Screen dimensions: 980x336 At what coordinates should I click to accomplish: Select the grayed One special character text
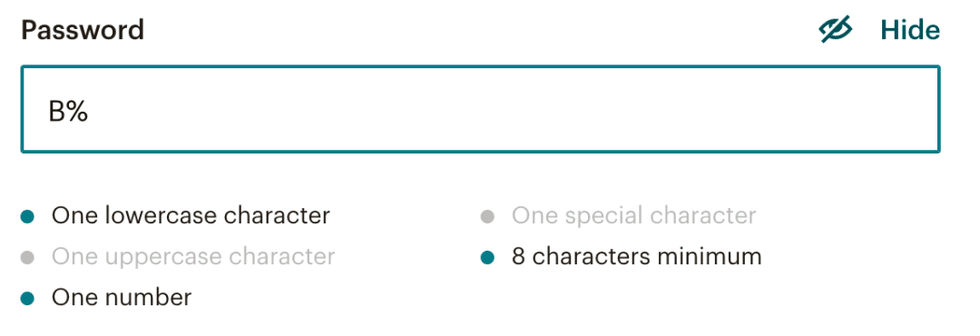633,216
